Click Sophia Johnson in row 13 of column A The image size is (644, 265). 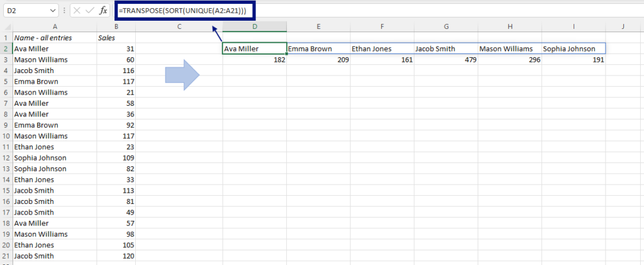click(55, 169)
